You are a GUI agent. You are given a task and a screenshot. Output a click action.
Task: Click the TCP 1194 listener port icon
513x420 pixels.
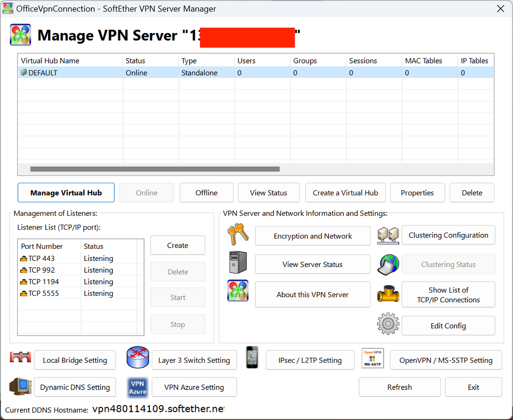click(24, 282)
